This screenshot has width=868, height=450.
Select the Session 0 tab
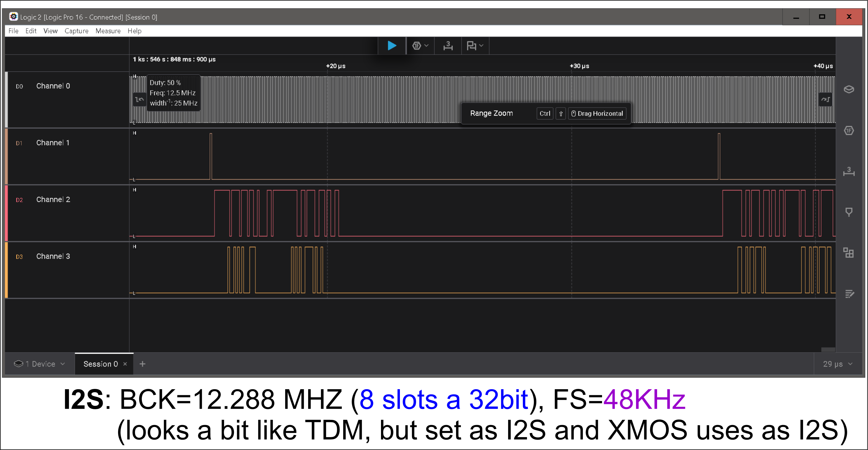101,364
